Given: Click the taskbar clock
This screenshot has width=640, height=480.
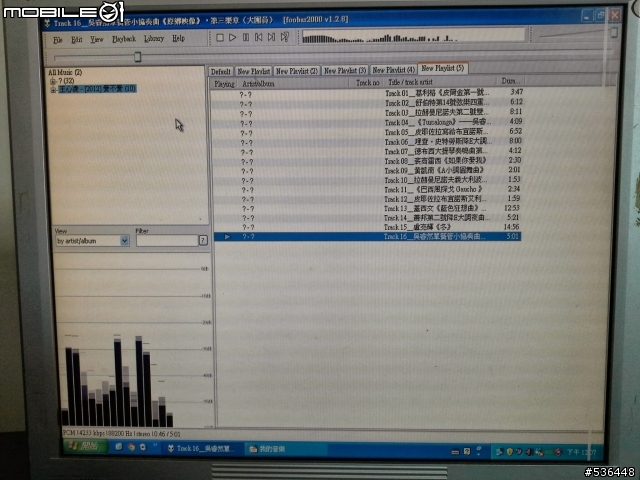Looking at the screenshot, I should coord(582,452).
